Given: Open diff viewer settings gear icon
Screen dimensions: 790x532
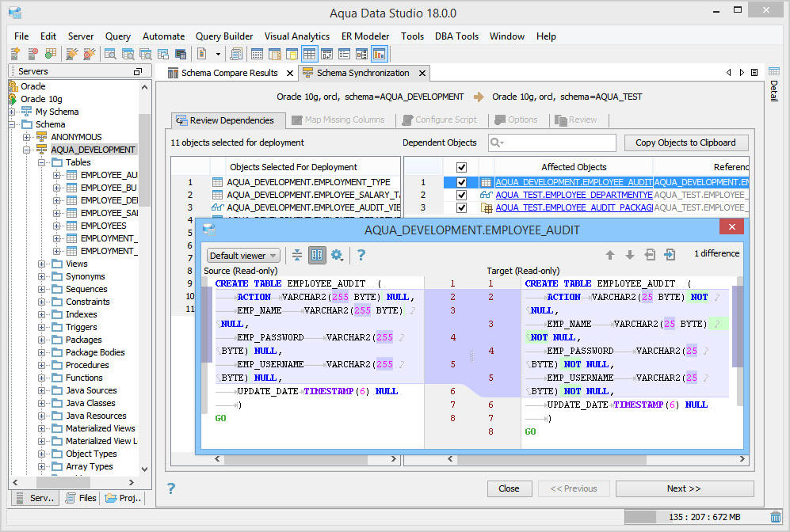Looking at the screenshot, I should coord(337,255).
